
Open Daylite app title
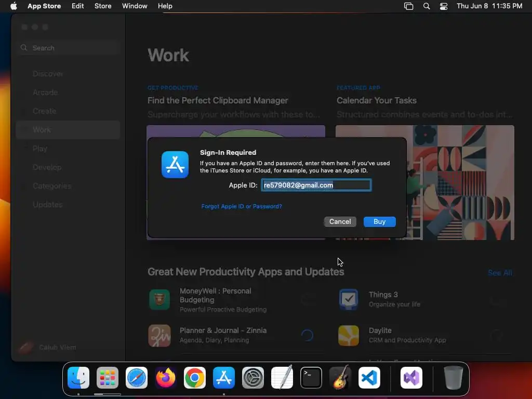pyautogui.click(x=380, y=330)
